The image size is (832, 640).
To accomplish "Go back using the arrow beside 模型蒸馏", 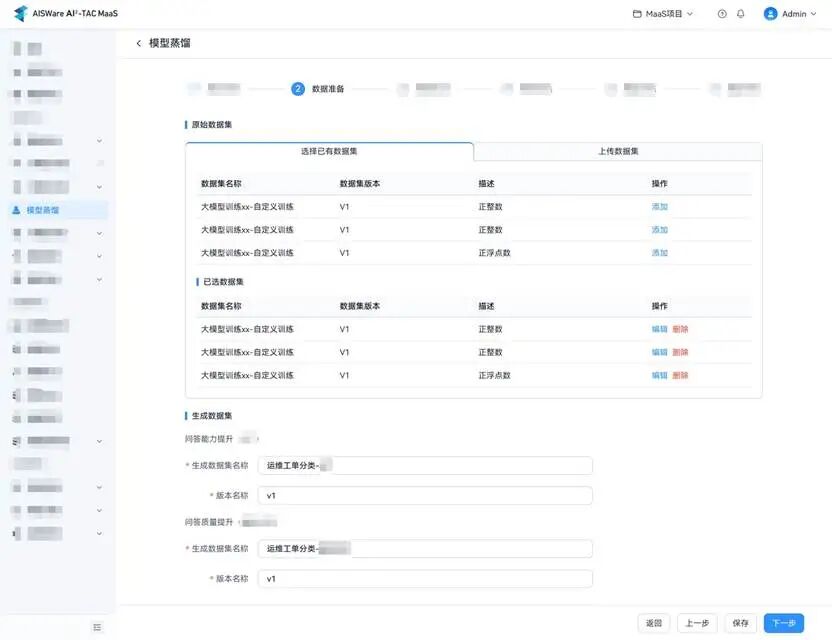I will click(139, 43).
